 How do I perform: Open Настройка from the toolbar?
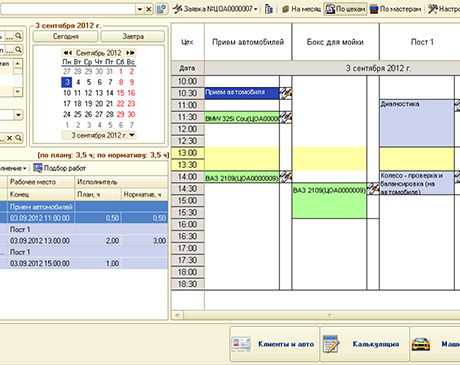pos(444,9)
